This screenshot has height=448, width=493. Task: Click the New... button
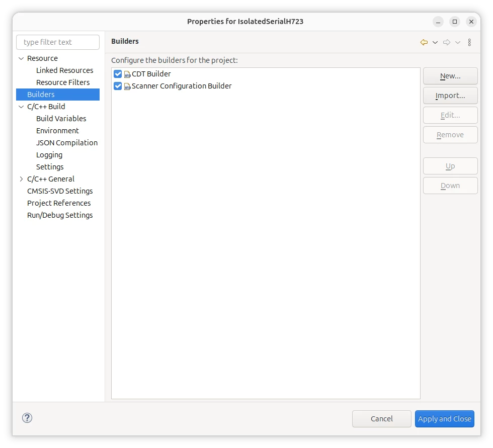(x=450, y=76)
